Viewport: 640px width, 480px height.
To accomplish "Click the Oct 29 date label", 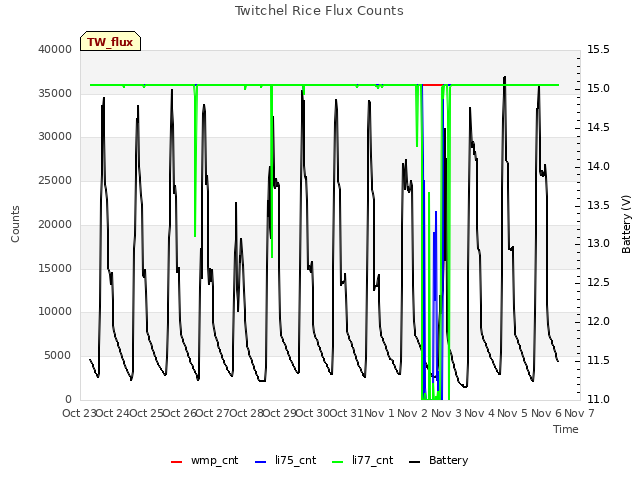I will (280, 413).
